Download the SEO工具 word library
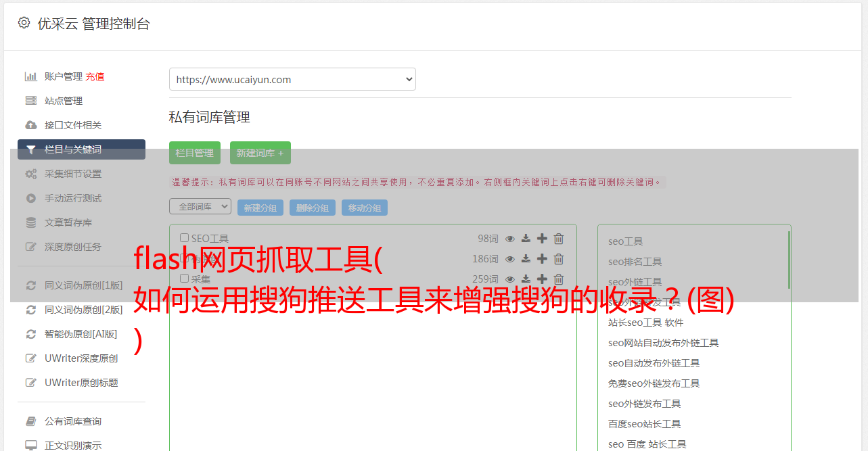The height and width of the screenshot is (451, 868). (x=526, y=239)
